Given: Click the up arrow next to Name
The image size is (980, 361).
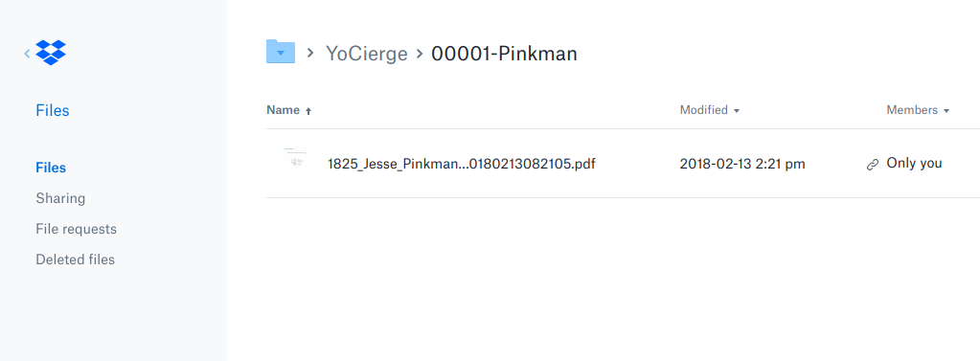Looking at the screenshot, I should (308, 111).
